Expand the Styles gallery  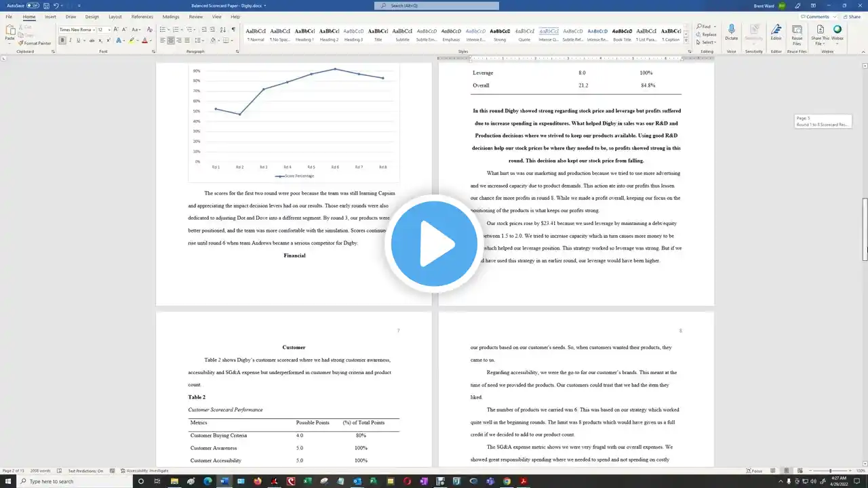click(686, 41)
